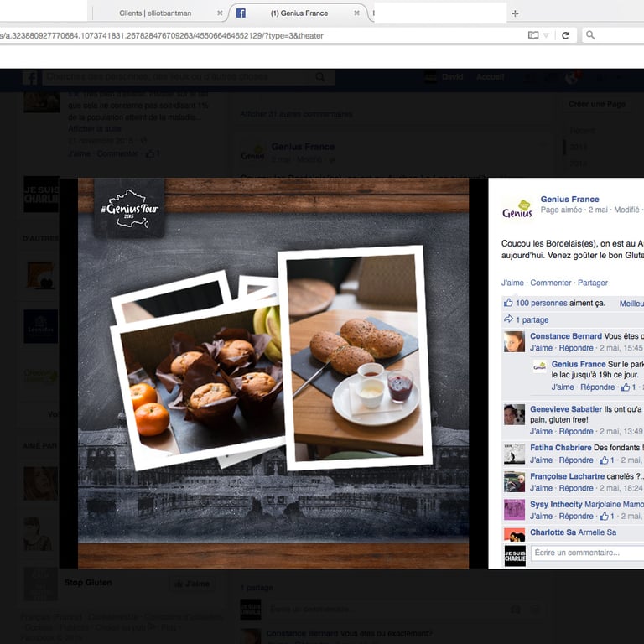Screen dimensions: 644x644
Task: Click the J'aime link under the post
Action: (512, 283)
